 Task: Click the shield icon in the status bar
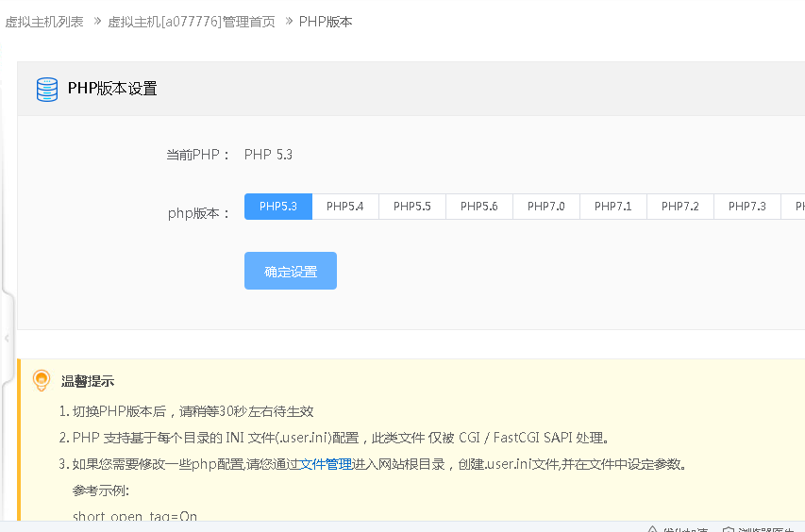(x=729, y=530)
